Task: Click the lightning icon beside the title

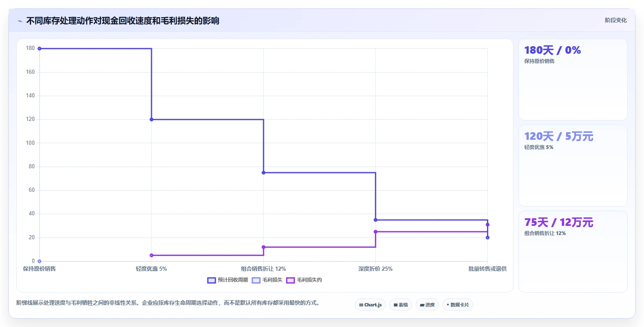Action: point(20,21)
